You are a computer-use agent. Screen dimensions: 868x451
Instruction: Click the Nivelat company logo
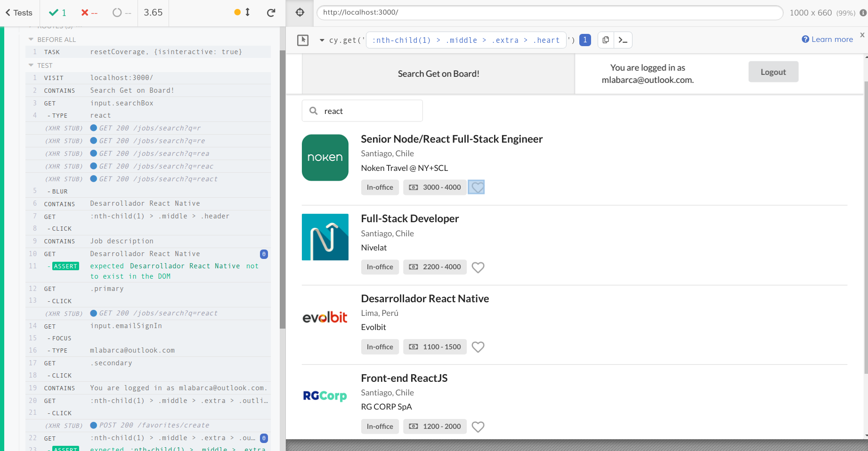point(325,237)
